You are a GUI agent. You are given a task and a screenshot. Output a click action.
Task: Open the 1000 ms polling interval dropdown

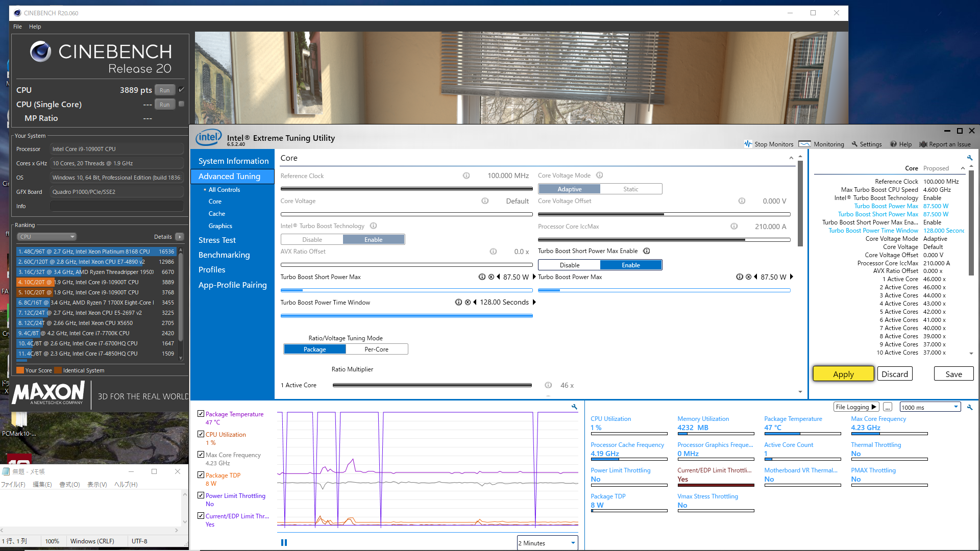coord(930,407)
